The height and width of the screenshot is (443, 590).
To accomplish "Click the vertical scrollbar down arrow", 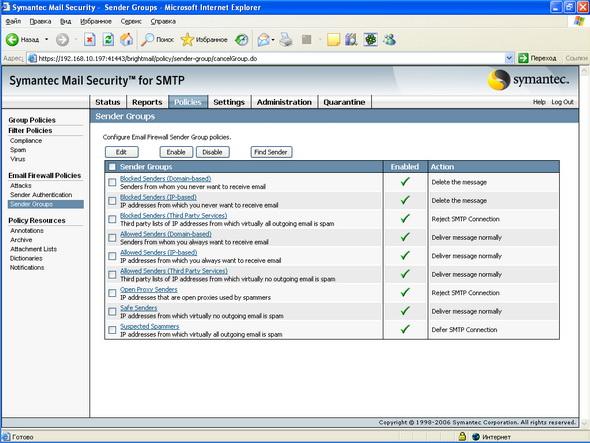I will [584, 423].
